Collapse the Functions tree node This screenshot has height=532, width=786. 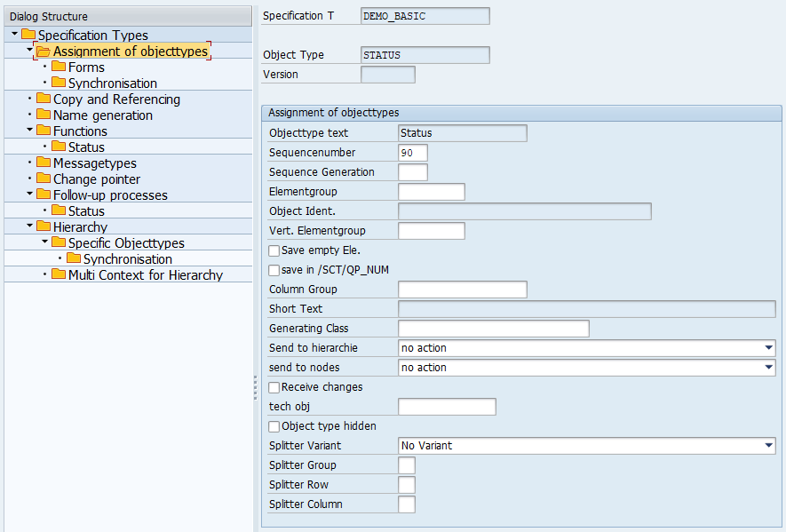(x=29, y=131)
